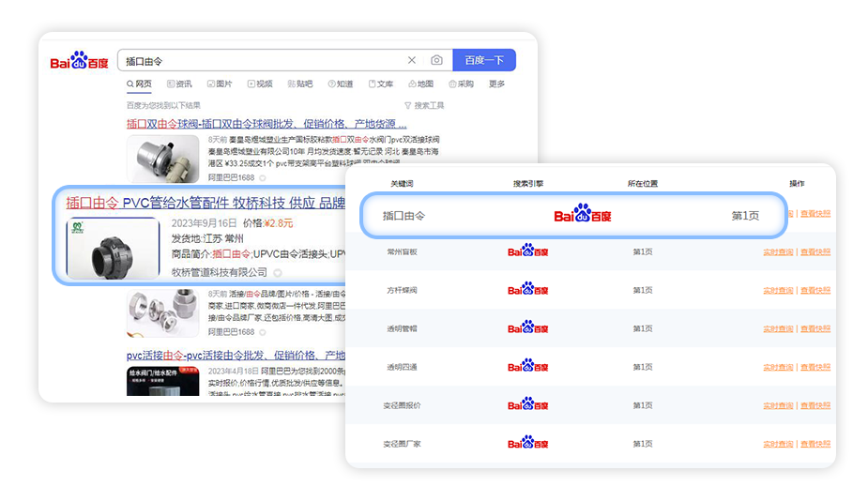Click the metal union fittings thumbnail

162,313
